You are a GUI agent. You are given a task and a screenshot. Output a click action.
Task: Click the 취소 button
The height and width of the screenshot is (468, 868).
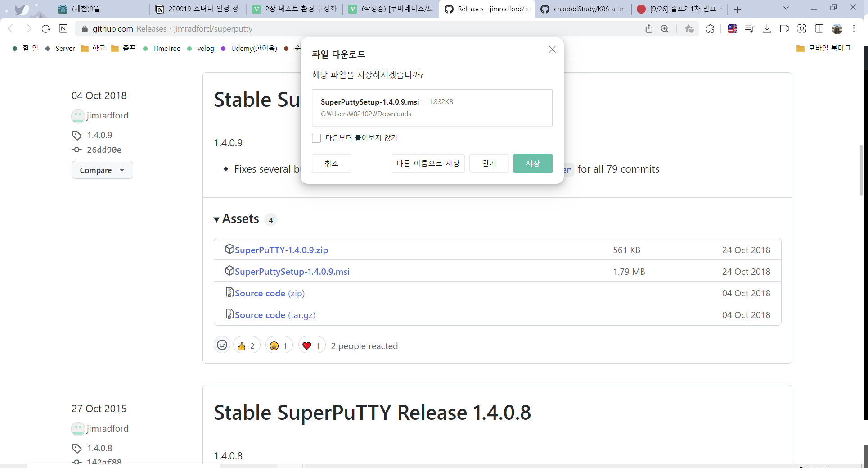click(x=331, y=164)
